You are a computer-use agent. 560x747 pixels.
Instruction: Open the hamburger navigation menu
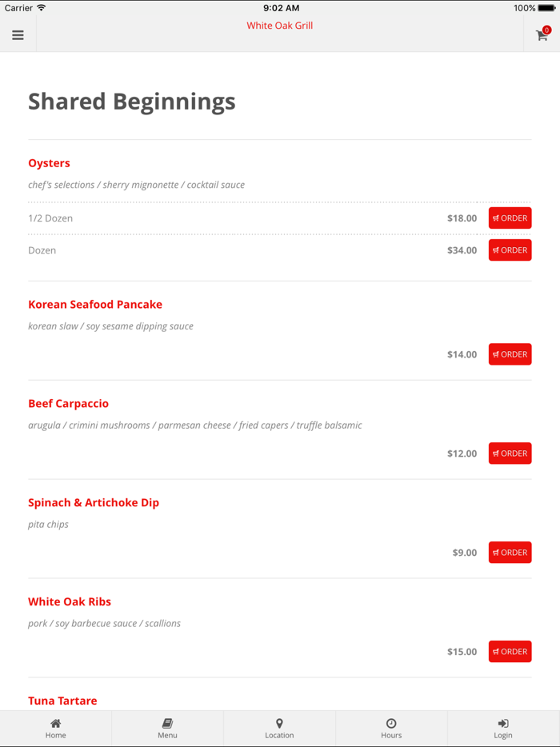18,34
